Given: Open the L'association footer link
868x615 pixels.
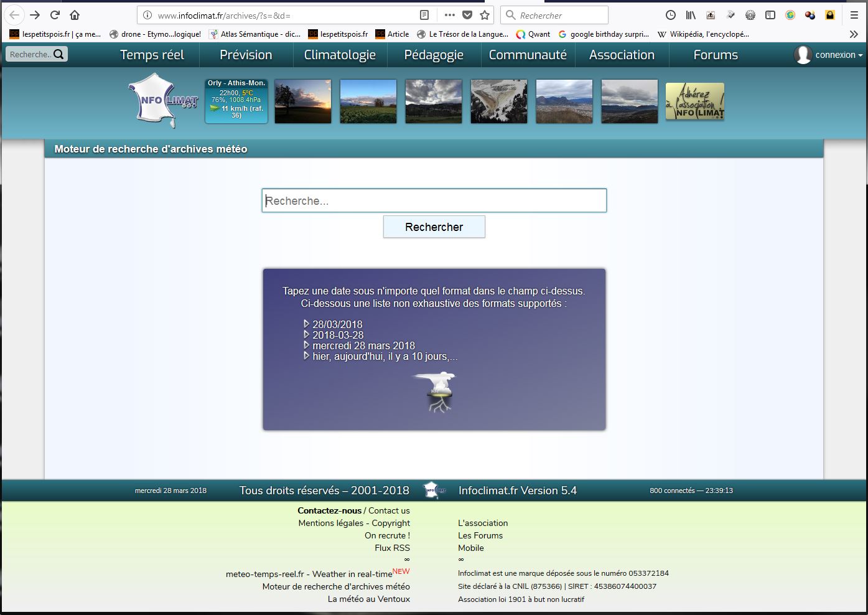Looking at the screenshot, I should (x=483, y=523).
